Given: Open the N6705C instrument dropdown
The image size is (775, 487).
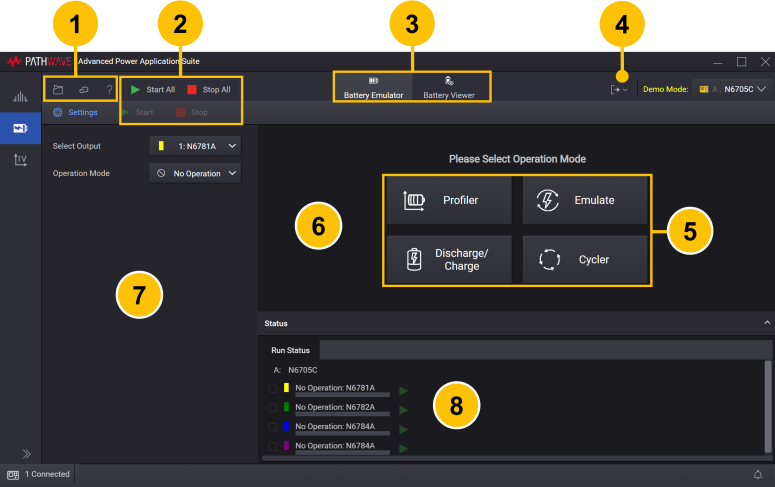Looking at the screenshot, I should click(x=732, y=89).
